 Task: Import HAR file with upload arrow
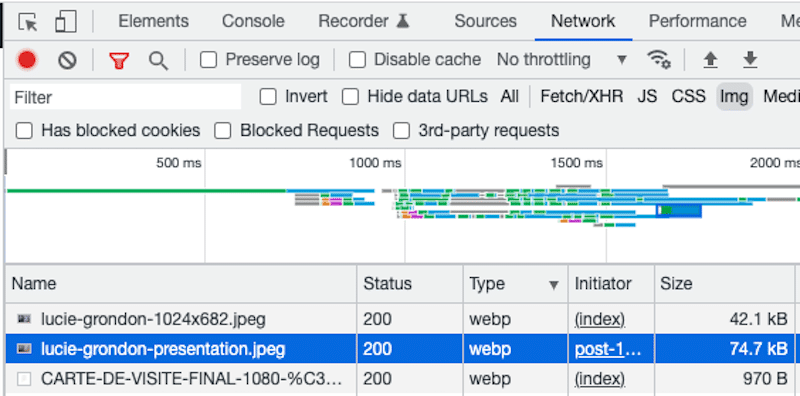[x=710, y=60]
